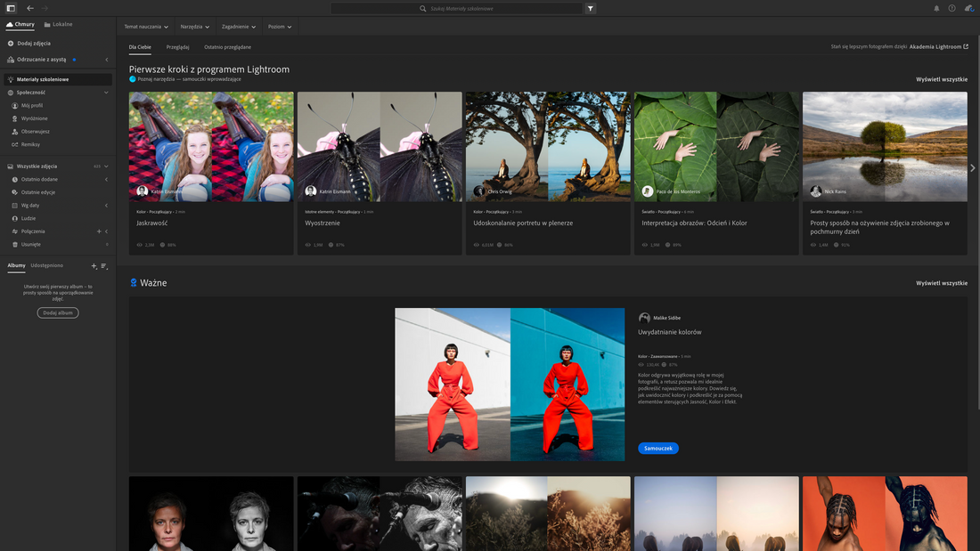The image size is (980, 551).
Task: Switch to the Lokalne tab
Action: [x=58, y=24]
